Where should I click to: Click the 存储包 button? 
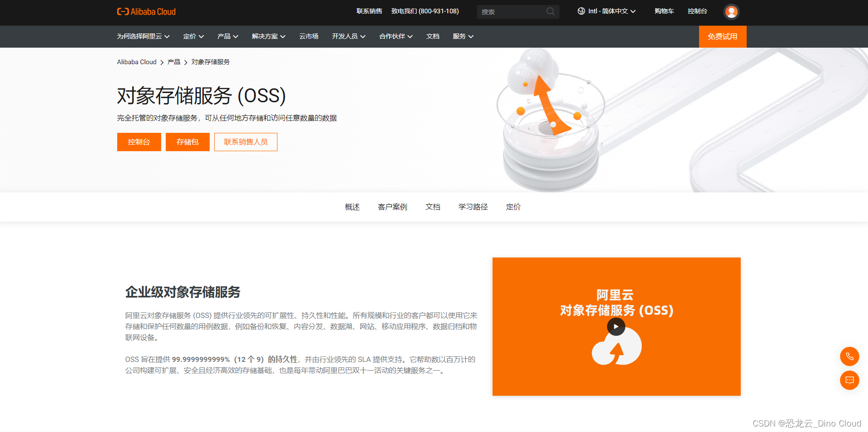click(x=187, y=142)
